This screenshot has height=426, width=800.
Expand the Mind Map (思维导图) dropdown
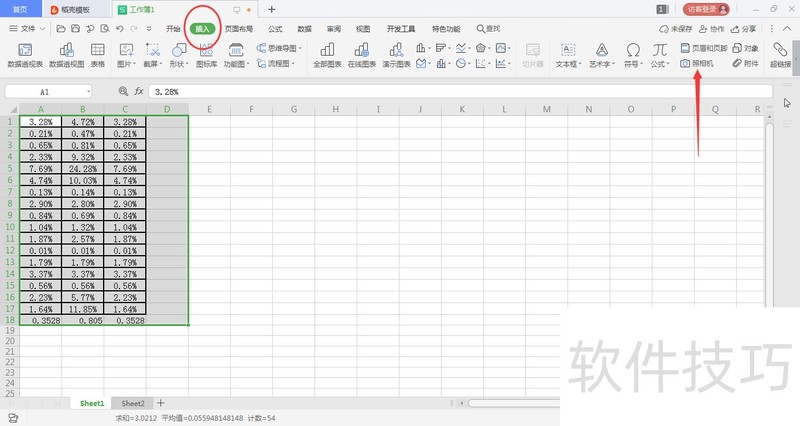click(x=300, y=48)
